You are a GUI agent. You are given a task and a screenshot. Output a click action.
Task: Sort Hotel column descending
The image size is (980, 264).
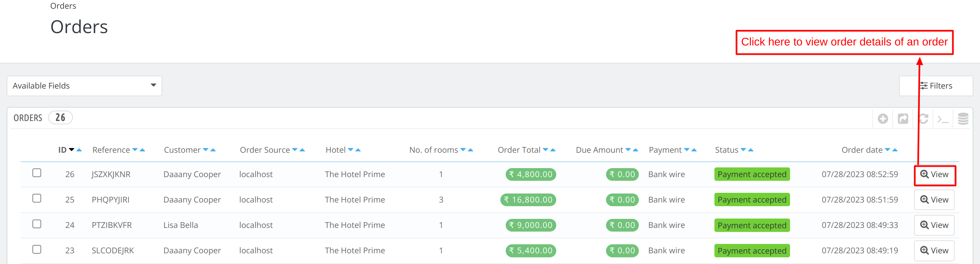coord(351,150)
